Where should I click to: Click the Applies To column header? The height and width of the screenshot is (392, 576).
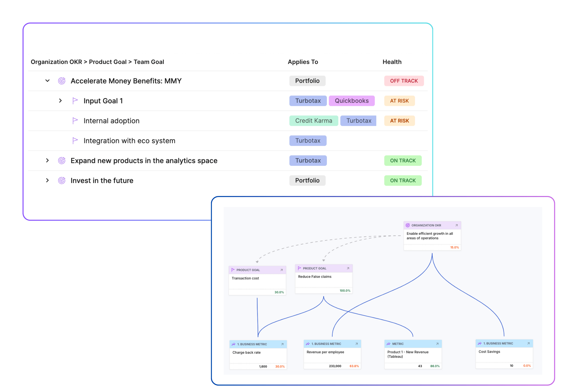pos(303,62)
